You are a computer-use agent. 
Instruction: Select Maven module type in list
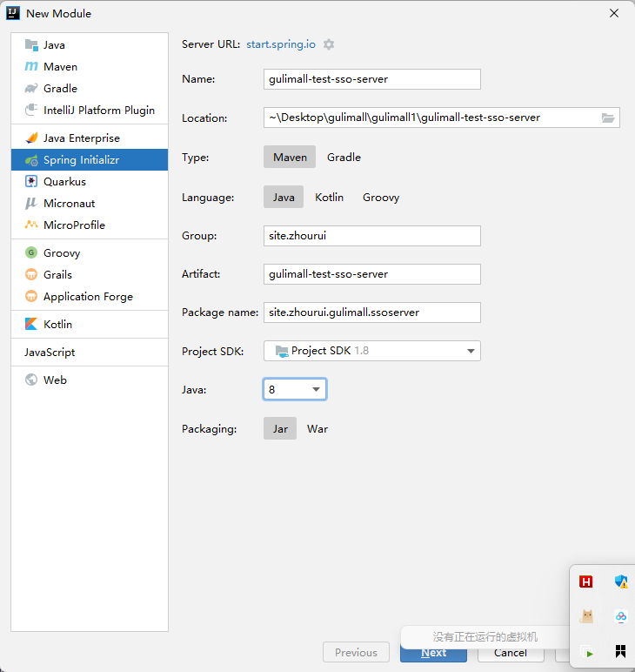(90, 66)
